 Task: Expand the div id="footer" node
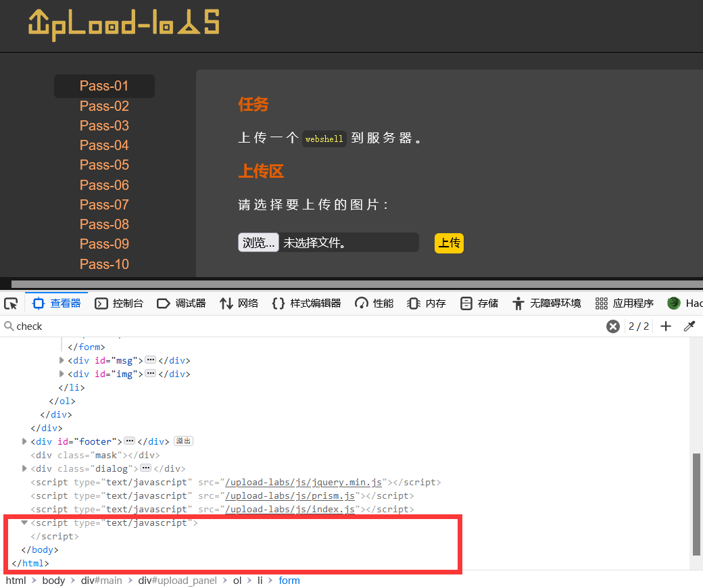coord(24,441)
